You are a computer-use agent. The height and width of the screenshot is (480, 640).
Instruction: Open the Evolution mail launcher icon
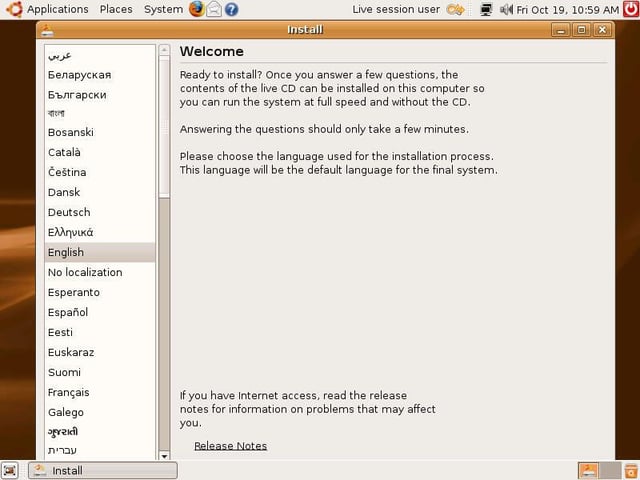tap(214, 9)
